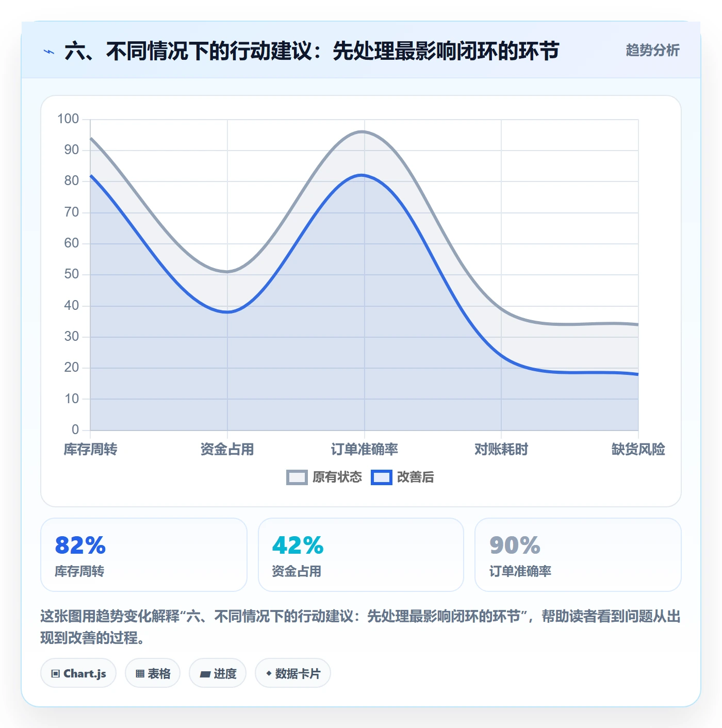This screenshot has height=728, width=722.
Task: Click the 库存周转 x-axis label
Action: click(91, 449)
